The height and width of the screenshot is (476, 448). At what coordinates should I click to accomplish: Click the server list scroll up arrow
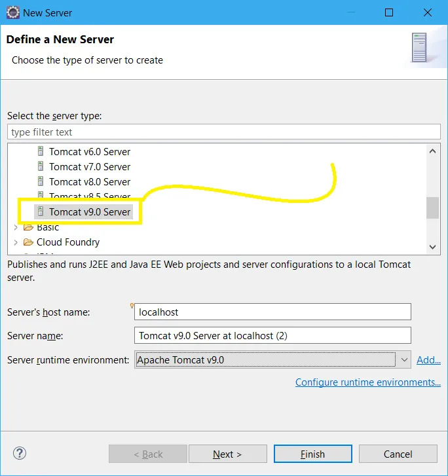432,151
